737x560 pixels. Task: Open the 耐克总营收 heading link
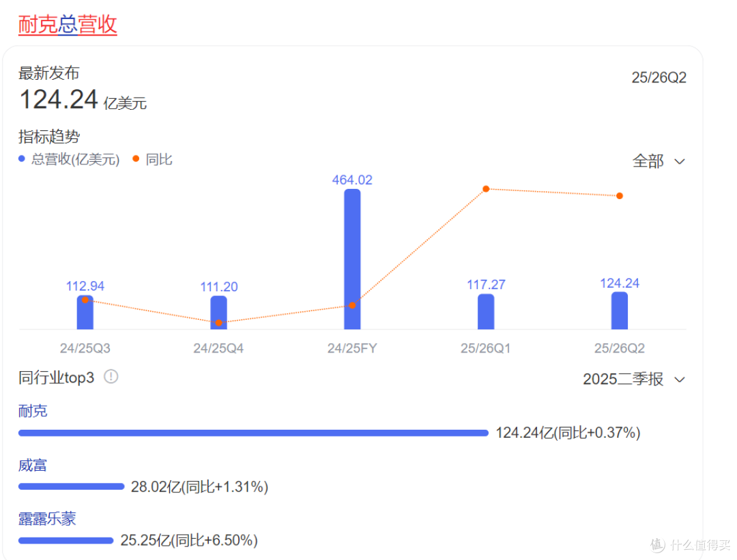[68, 25]
